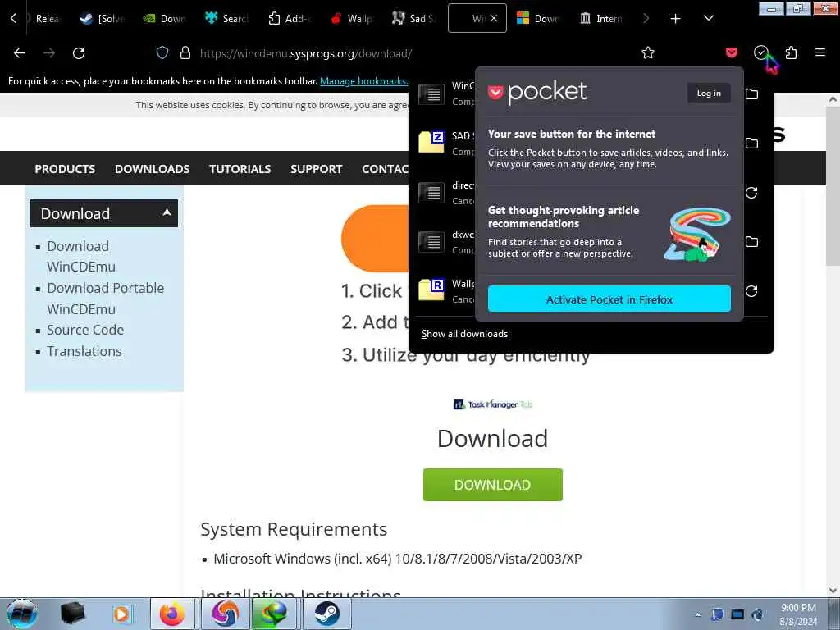Image resolution: width=840 pixels, height=630 pixels.
Task: Open the Firefox hamburger menu
Action: 820,52
